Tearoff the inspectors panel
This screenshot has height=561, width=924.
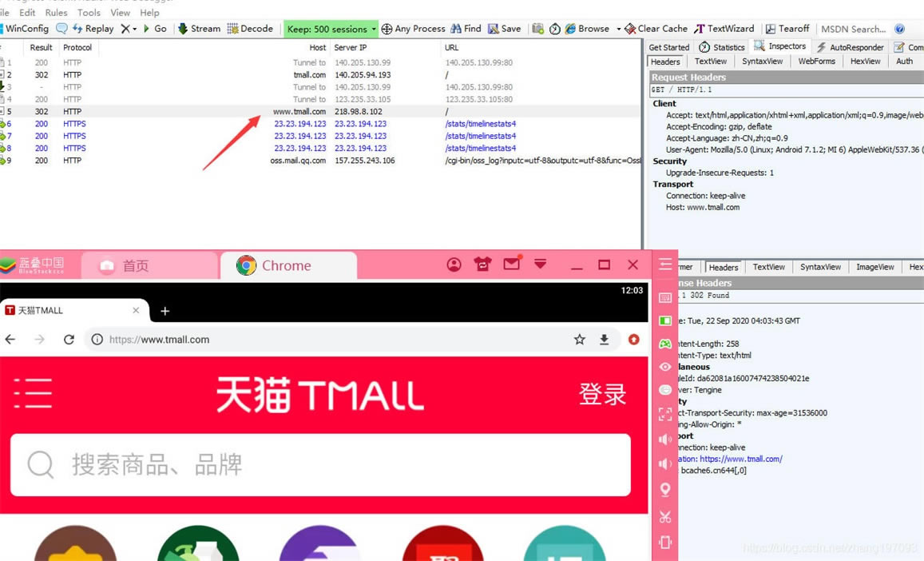(787, 28)
